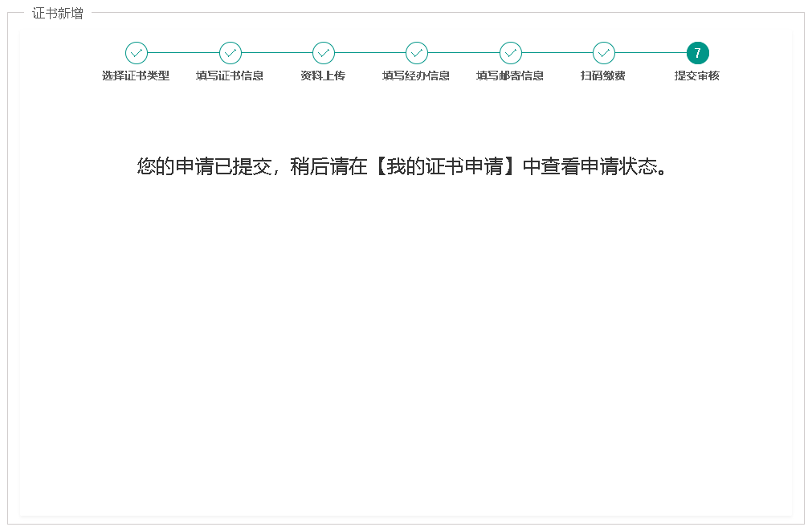
Task: Select the completed 资料上传 step checkmark icon
Action: click(324, 53)
